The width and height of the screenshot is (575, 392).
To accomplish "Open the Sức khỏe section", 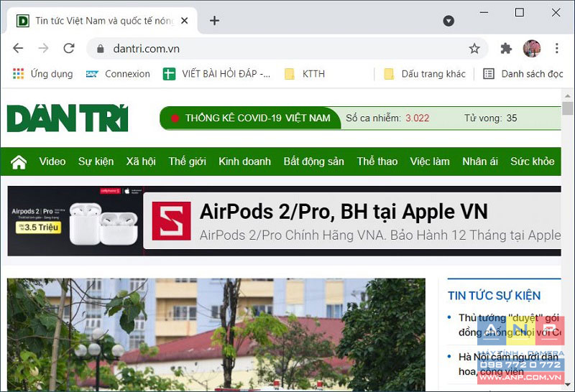I will 532,162.
